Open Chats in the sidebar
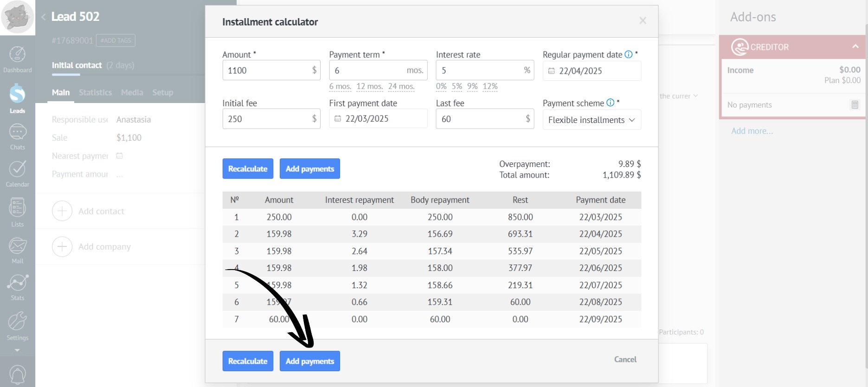 tap(18, 137)
